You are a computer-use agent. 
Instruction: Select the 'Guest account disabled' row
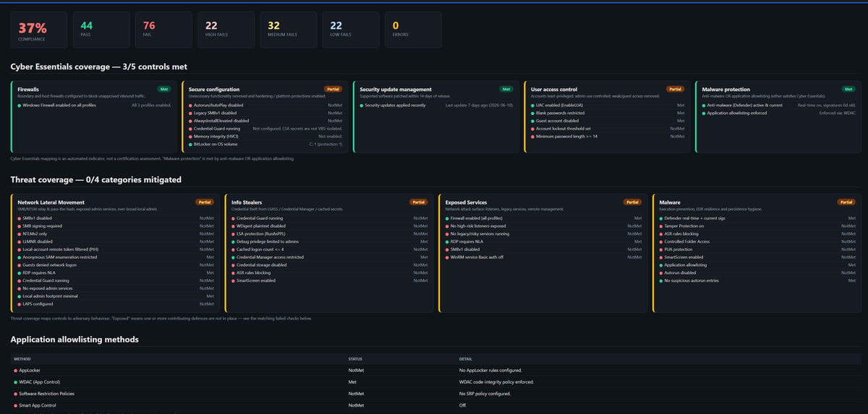pyautogui.click(x=608, y=121)
